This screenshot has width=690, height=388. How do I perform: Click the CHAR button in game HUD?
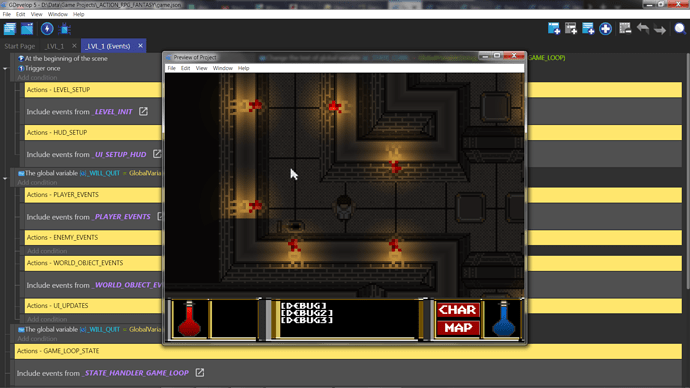click(x=458, y=310)
